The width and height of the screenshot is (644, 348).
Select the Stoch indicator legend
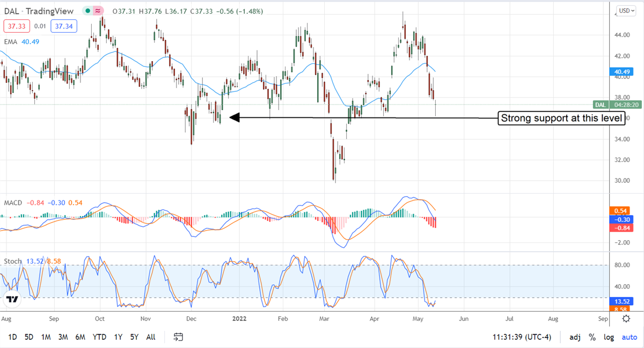[13, 261]
